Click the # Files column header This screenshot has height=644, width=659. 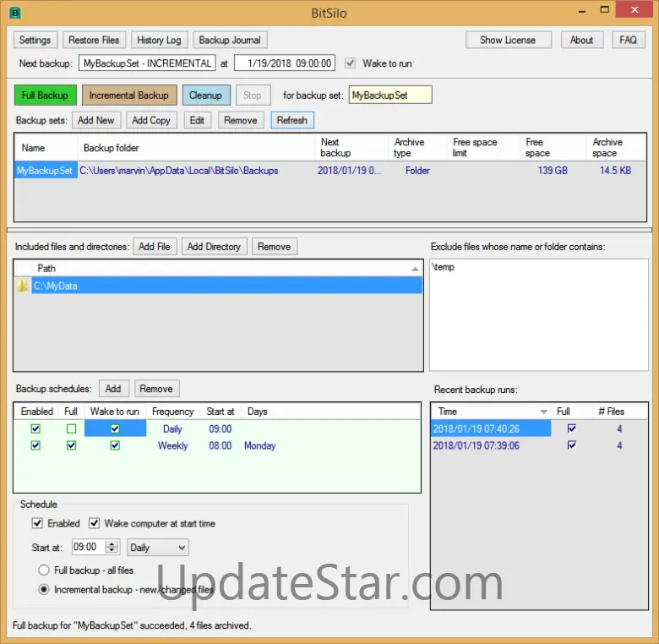tap(620, 411)
